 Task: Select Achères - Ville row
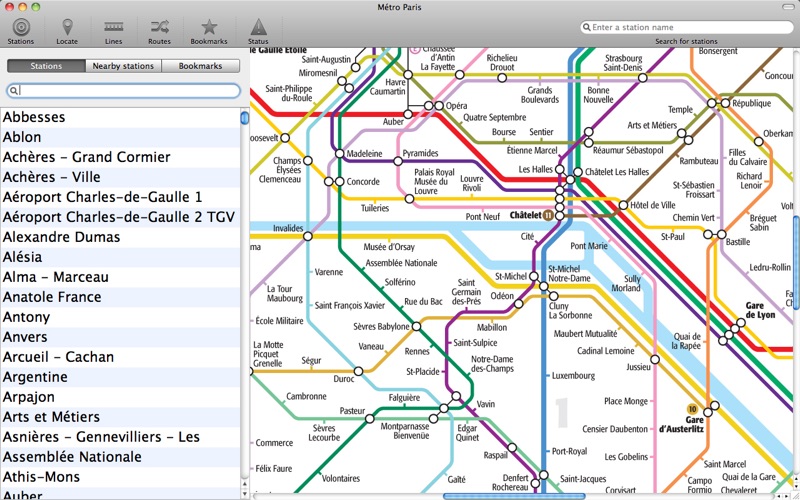(120, 177)
